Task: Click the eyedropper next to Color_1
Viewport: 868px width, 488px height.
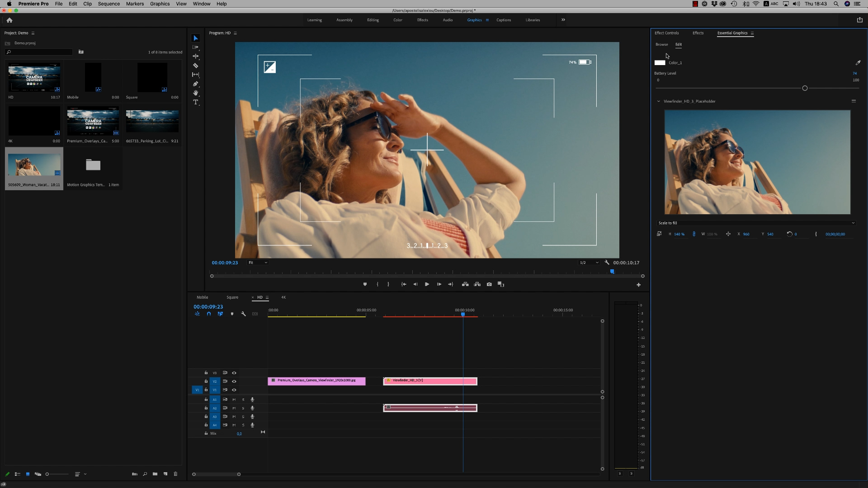Action: pyautogui.click(x=858, y=63)
